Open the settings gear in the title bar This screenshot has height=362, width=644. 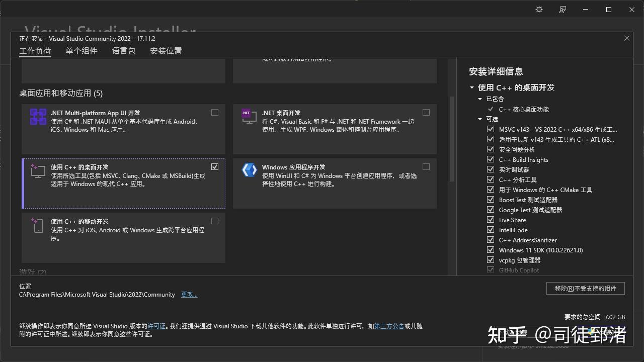click(x=539, y=9)
